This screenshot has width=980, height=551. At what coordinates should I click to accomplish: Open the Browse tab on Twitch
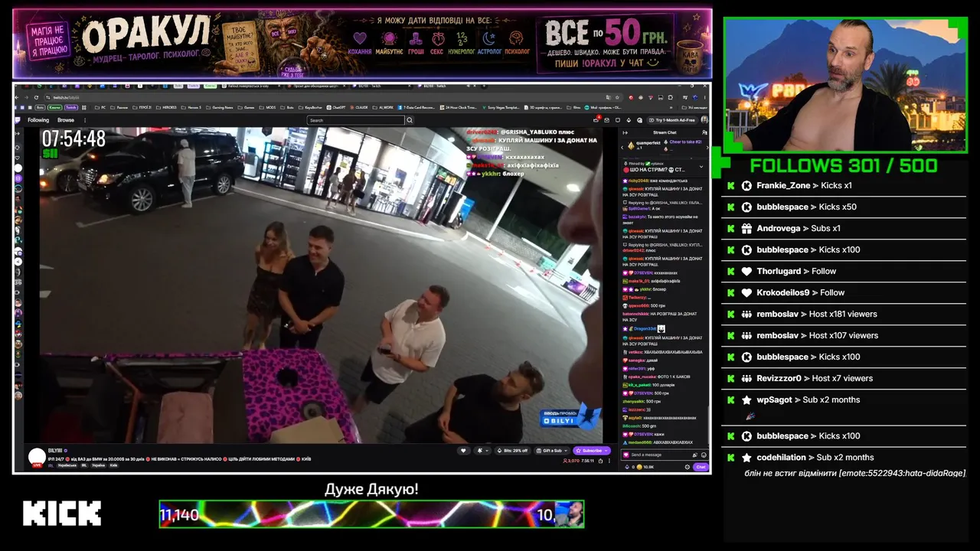click(66, 120)
